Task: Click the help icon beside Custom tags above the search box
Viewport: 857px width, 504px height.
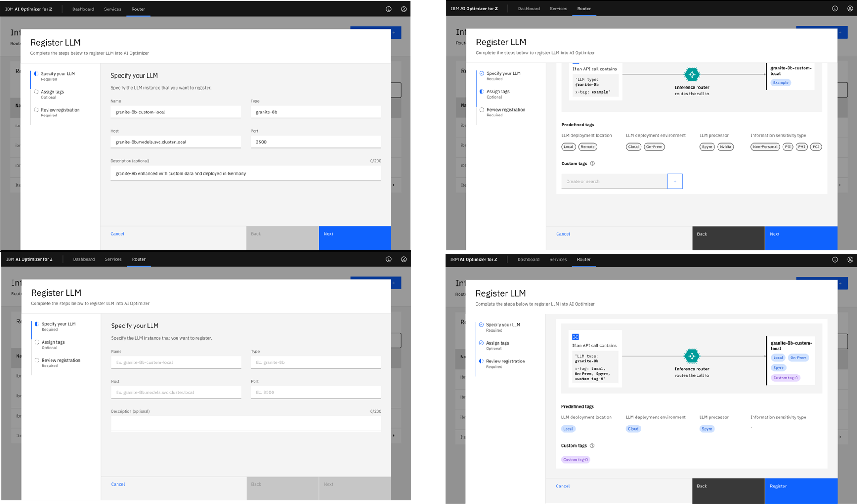Action: (x=593, y=164)
